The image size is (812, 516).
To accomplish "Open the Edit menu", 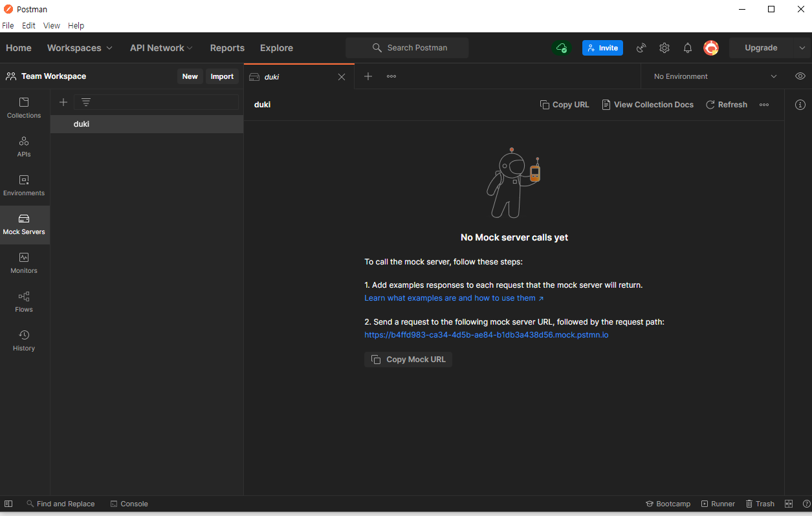I will point(28,26).
